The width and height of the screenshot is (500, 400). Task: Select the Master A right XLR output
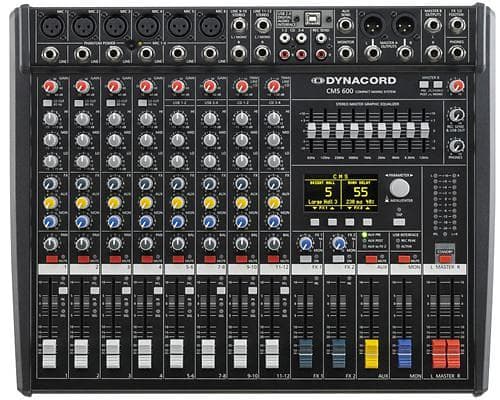405,25
